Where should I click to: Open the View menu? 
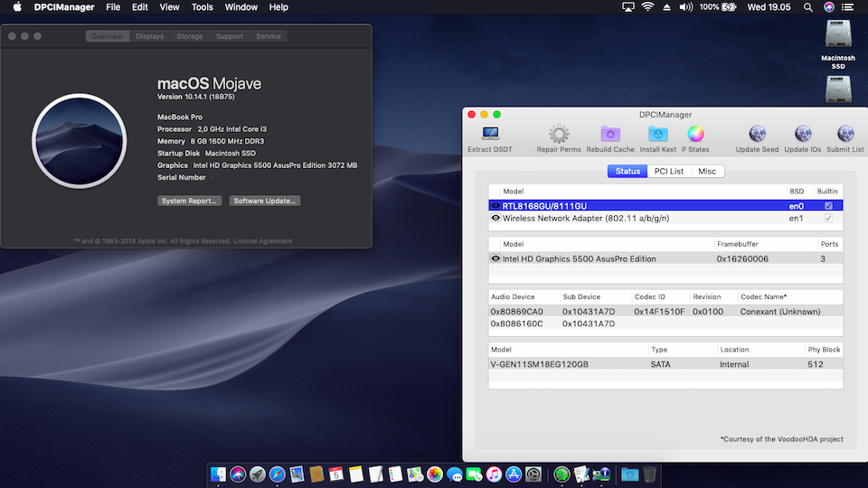169,7
